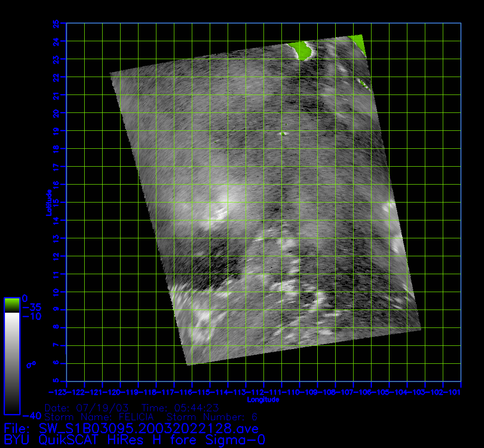Click the green land patch at top-right swath corner

click(x=359, y=43)
